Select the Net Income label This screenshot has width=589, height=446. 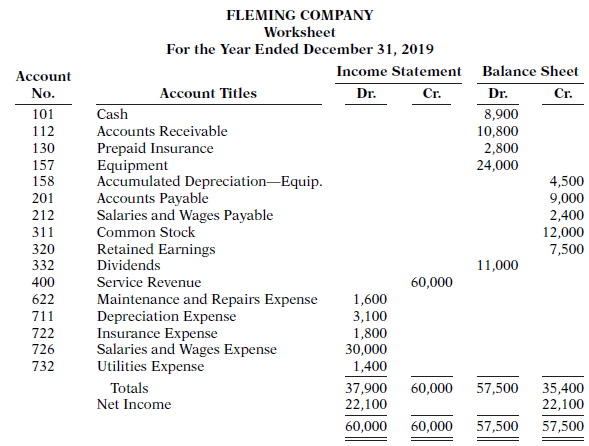point(134,404)
